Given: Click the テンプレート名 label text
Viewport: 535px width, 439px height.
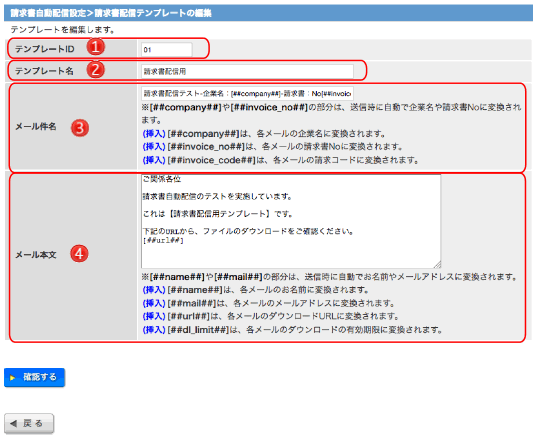Looking at the screenshot, I should 44,71.
